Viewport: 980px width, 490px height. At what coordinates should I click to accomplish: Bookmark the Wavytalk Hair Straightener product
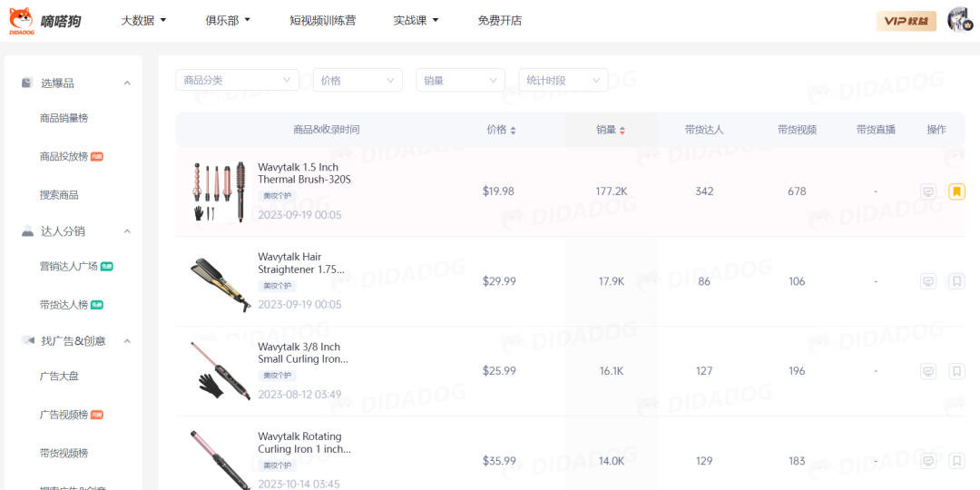click(x=956, y=281)
